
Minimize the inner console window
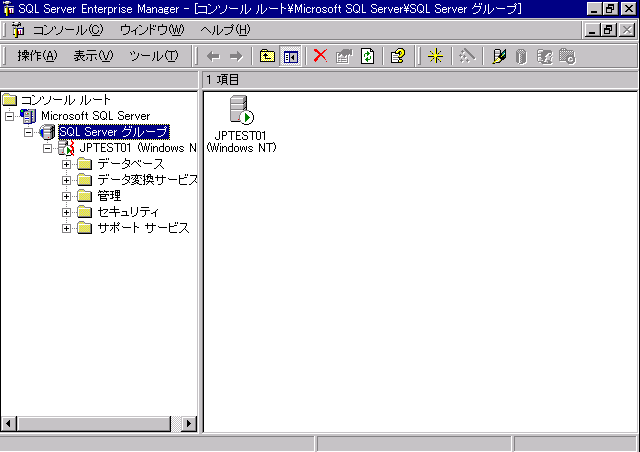pos(592,30)
